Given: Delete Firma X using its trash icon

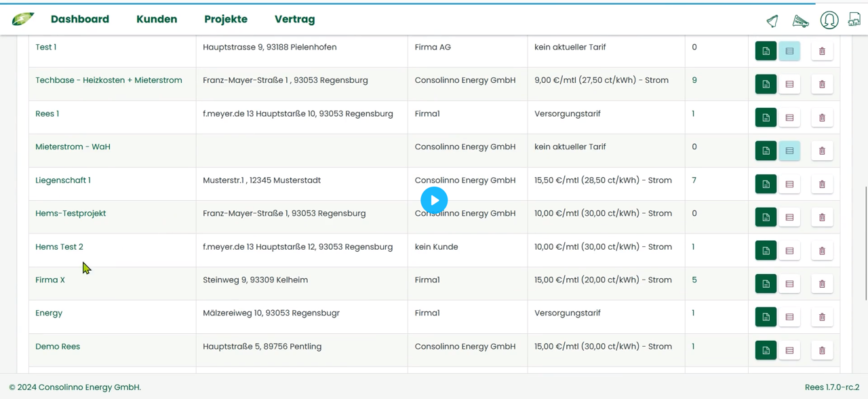Looking at the screenshot, I should click(x=822, y=284).
